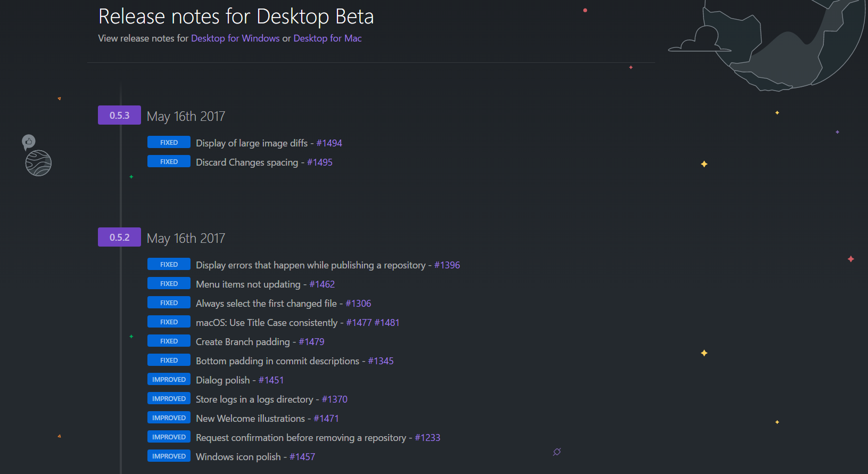Open issue #1457 link

[x=302, y=457]
